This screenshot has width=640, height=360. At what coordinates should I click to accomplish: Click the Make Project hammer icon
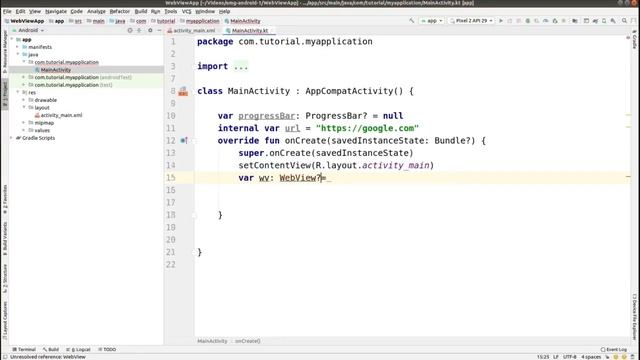pyautogui.click(x=411, y=20)
